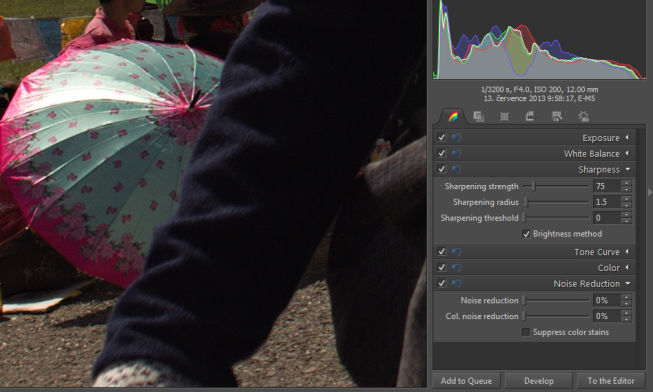Increase Noise reduction with up arrow
Screen dimensions: 653x392
pyautogui.click(x=626, y=297)
